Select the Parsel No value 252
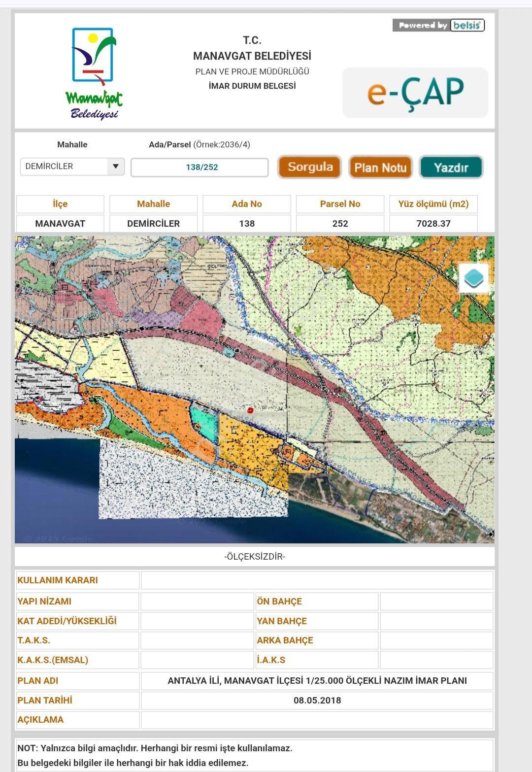The height and width of the screenshot is (772, 532). point(340,224)
